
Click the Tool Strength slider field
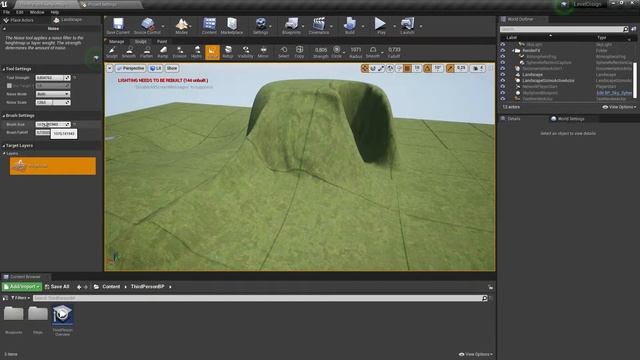pos(53,78)
